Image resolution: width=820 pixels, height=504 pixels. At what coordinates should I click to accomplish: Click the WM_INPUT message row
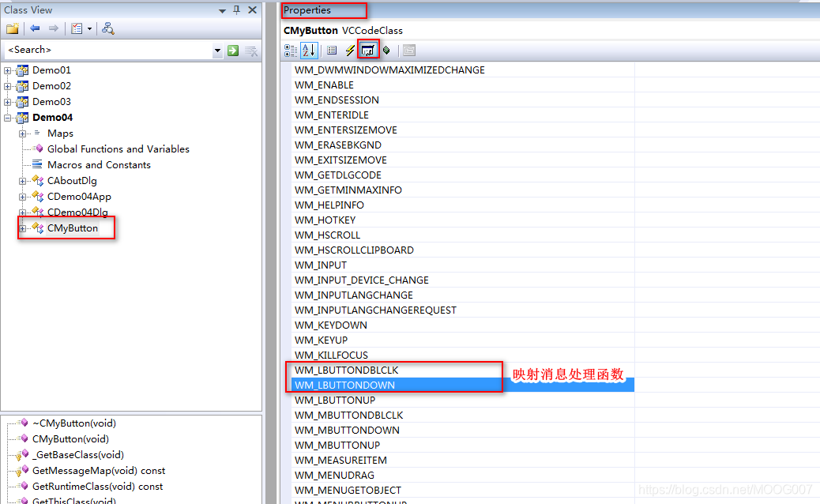463,265
